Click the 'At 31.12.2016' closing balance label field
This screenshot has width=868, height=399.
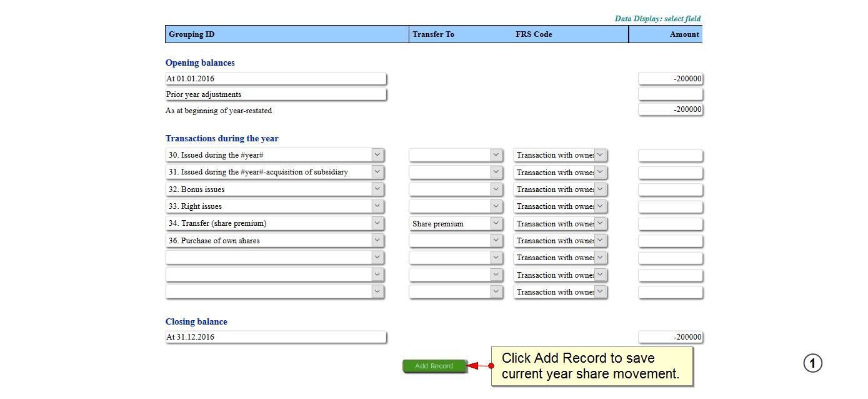(x=276, y=337)
